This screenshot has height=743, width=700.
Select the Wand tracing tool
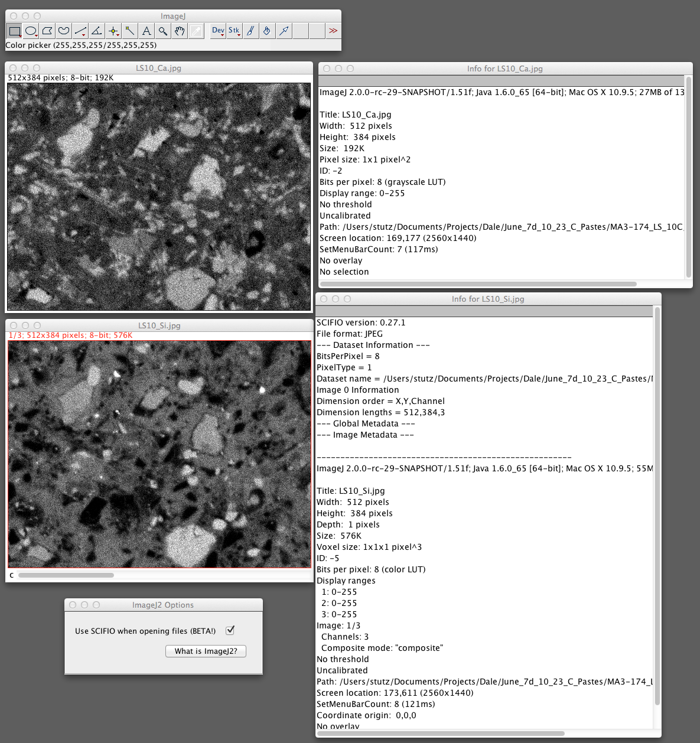coord(130,31)
